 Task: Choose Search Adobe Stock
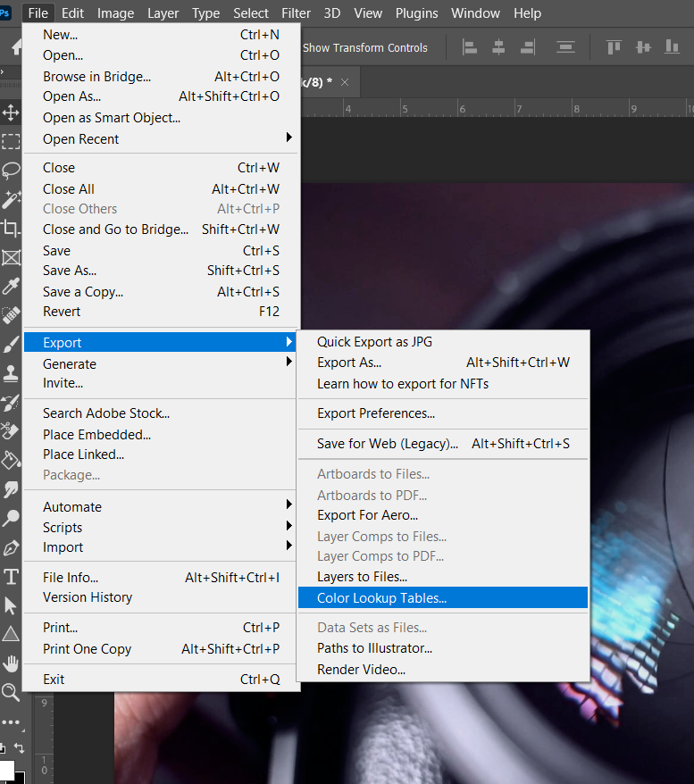[161, 413]
